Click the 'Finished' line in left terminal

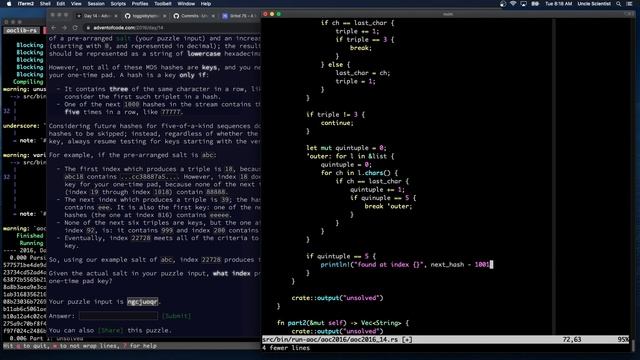(29, 236)
